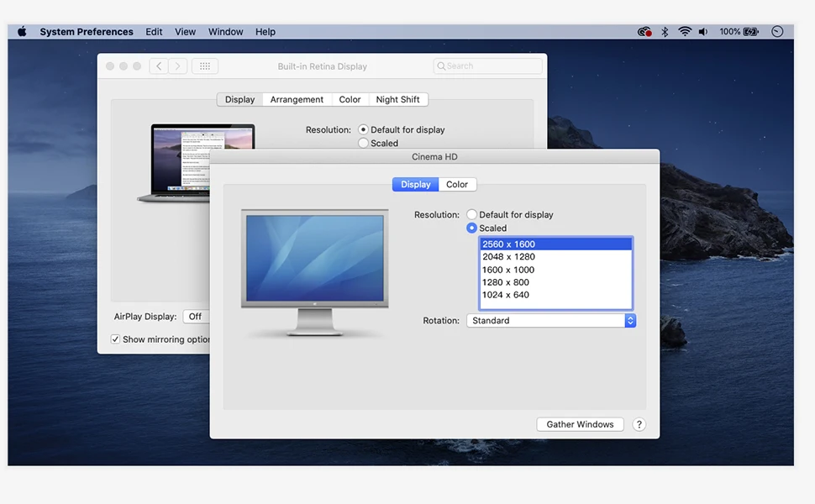Open the Edit menu
The height and width of the screenshot is (504, 815).
[154, 32]
